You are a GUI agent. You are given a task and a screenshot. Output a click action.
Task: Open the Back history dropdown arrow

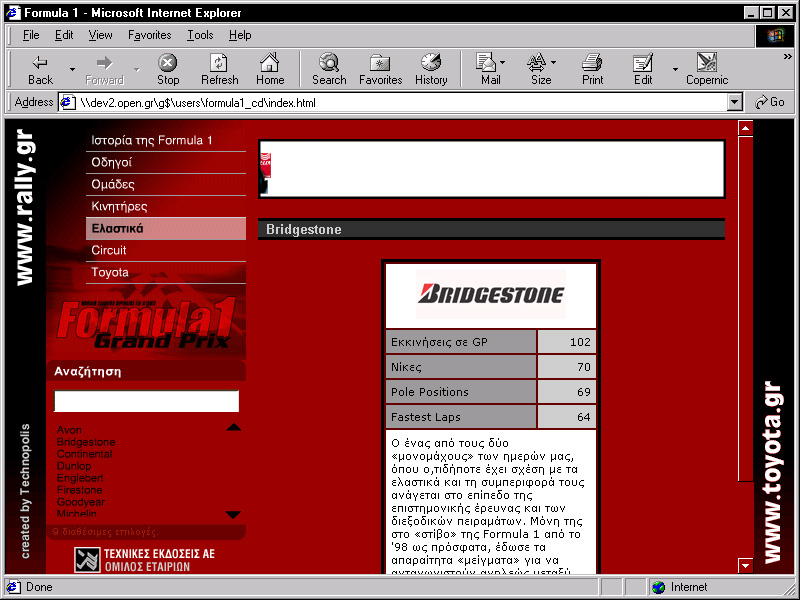click(72, 69)
